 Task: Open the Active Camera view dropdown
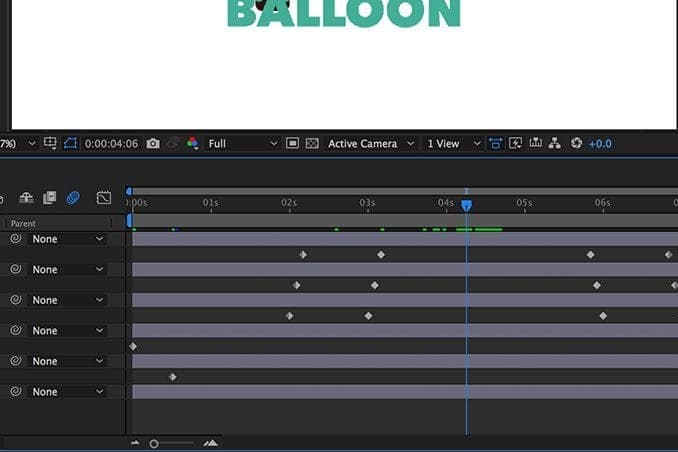[369, 144]
